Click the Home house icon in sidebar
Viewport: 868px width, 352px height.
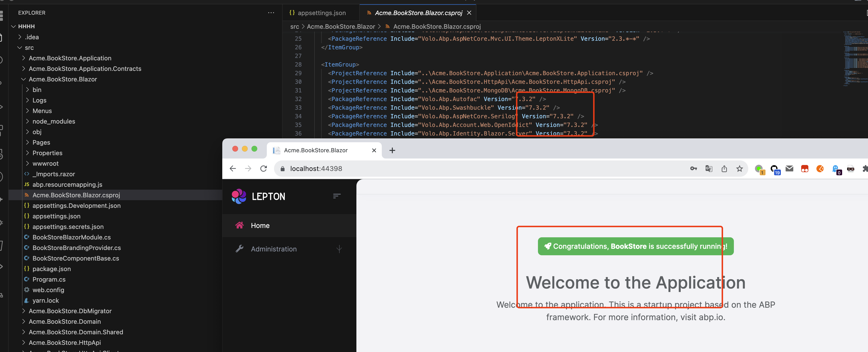240,225
